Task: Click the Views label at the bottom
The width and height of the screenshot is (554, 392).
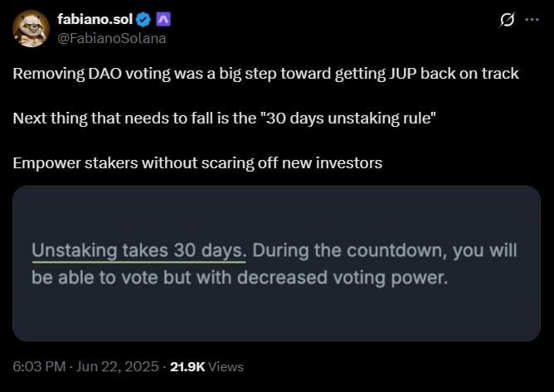Action: click(226, 366)
